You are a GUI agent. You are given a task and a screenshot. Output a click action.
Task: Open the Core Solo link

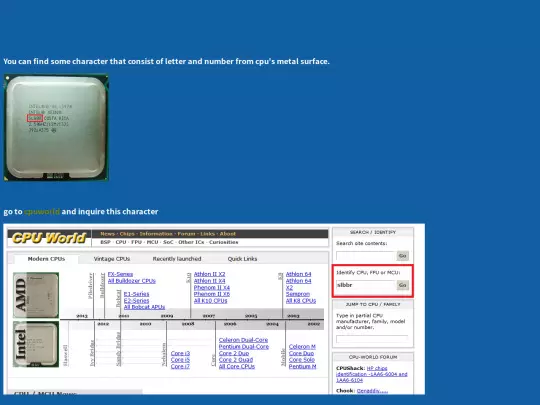click(302, 360)
